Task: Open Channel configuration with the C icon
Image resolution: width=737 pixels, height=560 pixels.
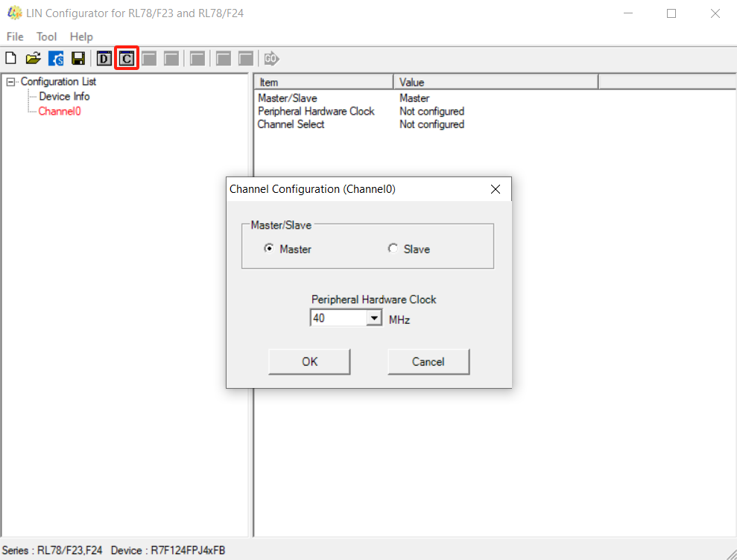Action: [127, 58]
